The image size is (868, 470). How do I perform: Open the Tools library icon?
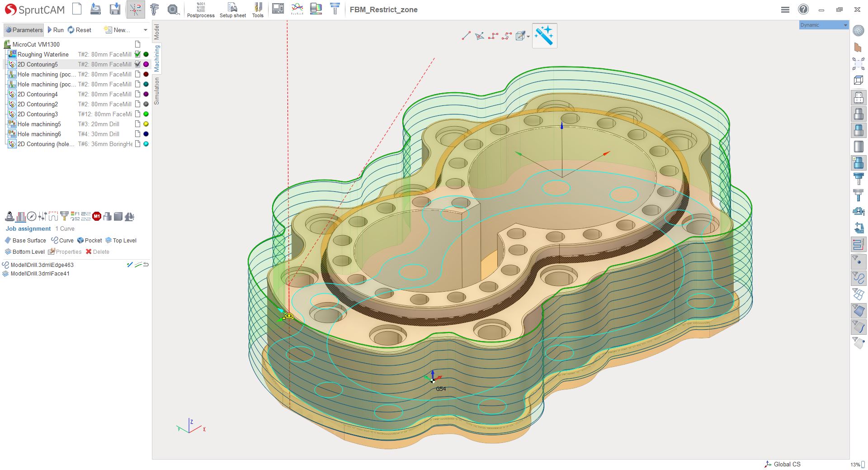tap(258, 9)
